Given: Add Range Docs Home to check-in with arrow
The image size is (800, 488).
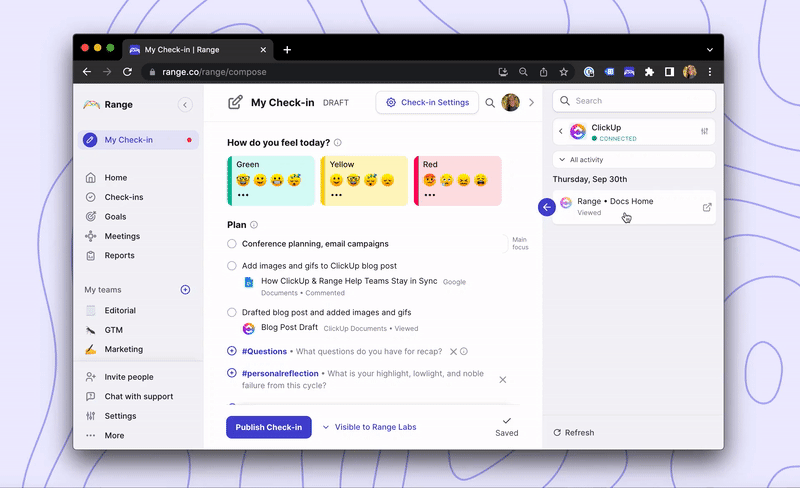Looking at the screenshot, I should pos(546,207).
